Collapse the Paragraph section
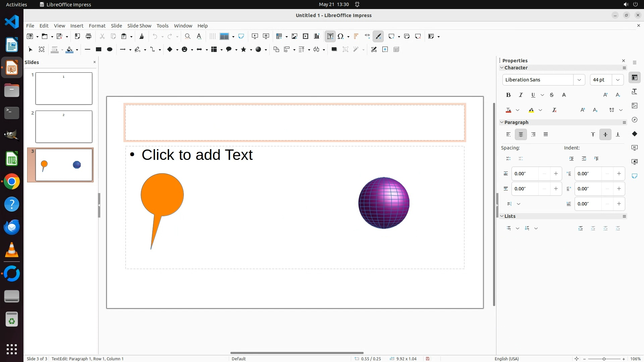644x362 pixels. pos(502,122)
